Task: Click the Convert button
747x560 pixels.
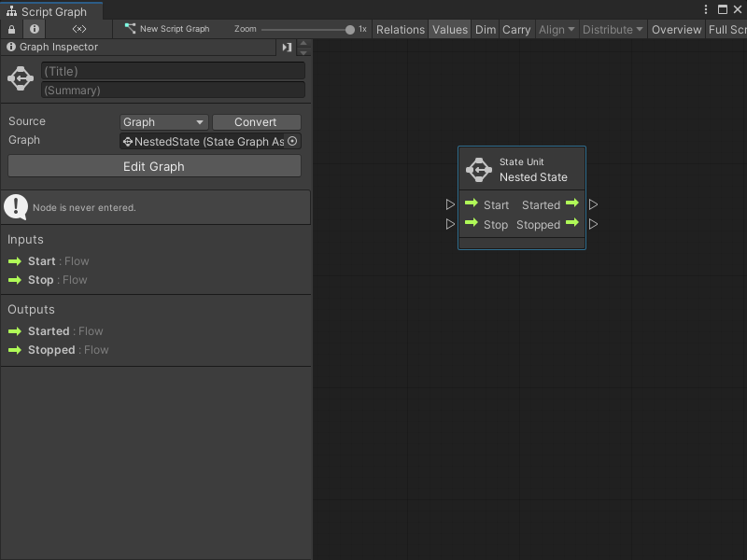Action: tap(256, 121)
